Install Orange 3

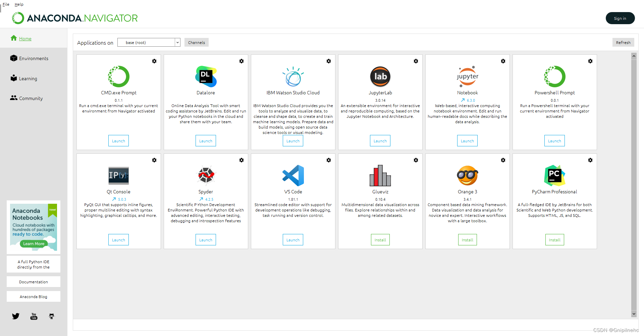pyautogui.click(x=468, y=240)
